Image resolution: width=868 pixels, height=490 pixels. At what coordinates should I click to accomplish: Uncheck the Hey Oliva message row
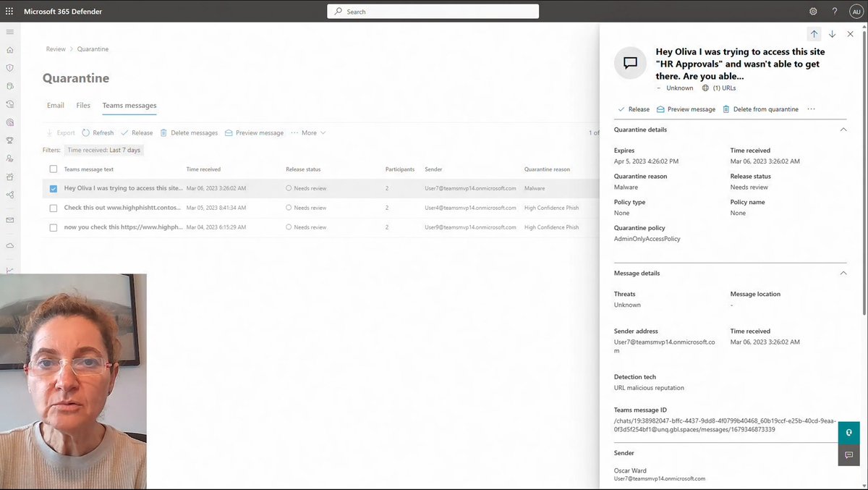tap(54, 188)
